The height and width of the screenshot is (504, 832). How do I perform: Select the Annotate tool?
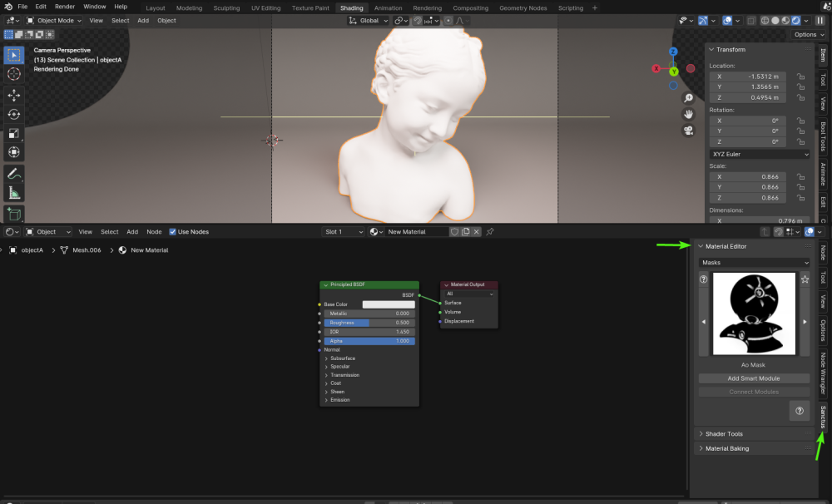[14, 175]
